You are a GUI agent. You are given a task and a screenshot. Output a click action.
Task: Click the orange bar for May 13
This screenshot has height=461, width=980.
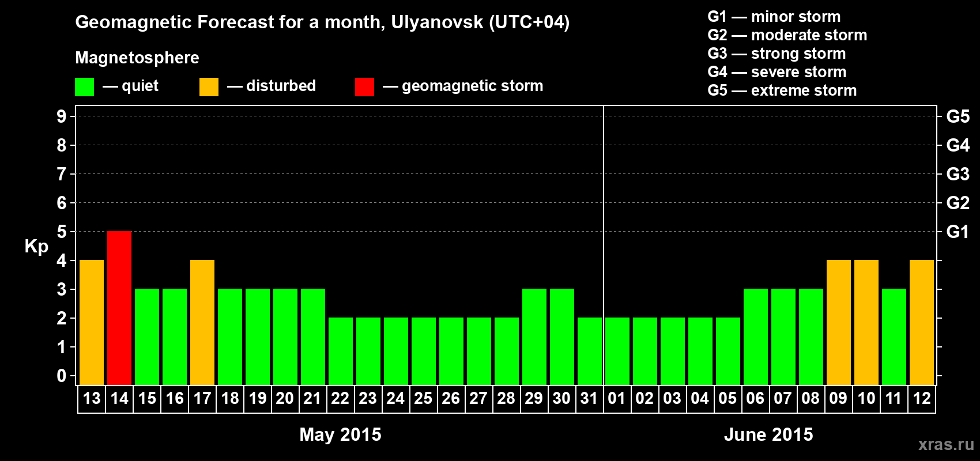(92, 323)
